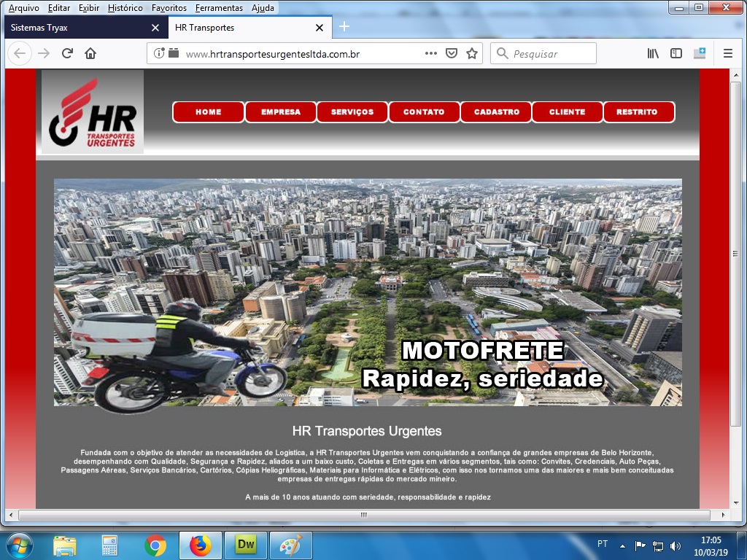The width and height of the screenshot is (747, 560).
Task: Click the horizontal scrollbar at page bottom
Action: (363, 515)
